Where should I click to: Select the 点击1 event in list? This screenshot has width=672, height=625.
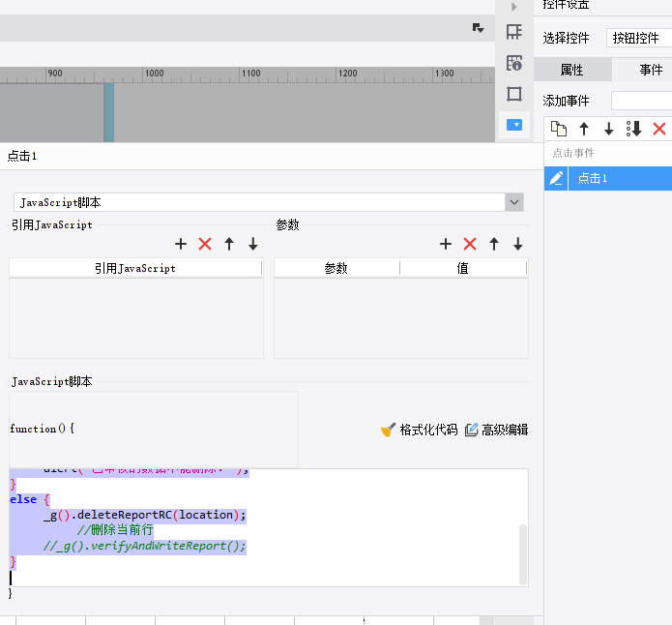point(620,178)
